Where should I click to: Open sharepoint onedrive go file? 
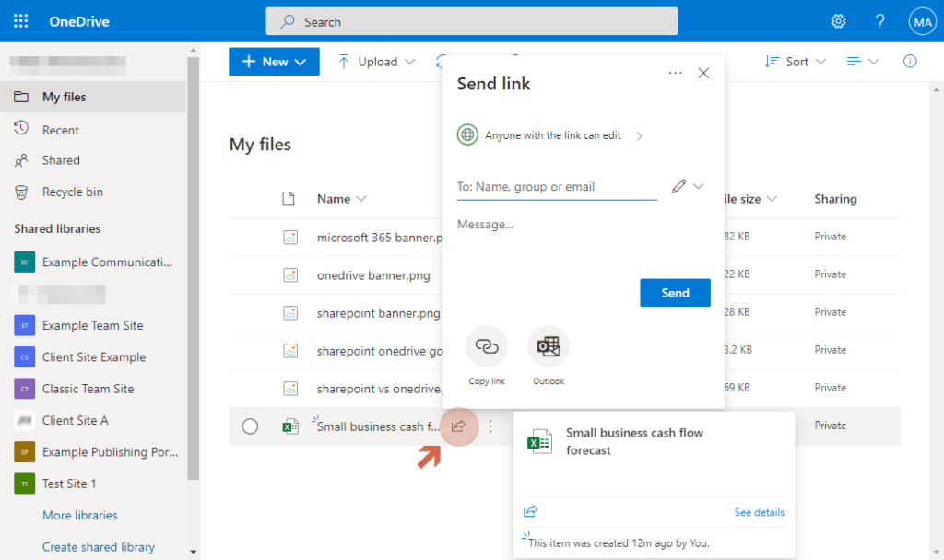tap(380, 351)
